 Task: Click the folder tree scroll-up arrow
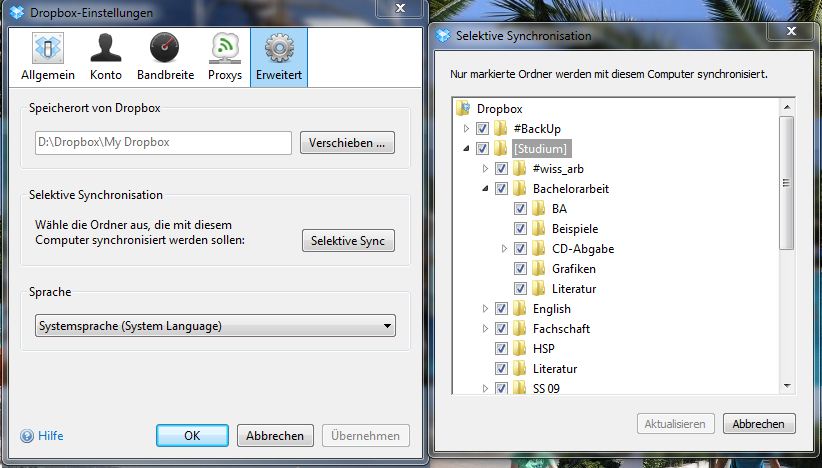click(x=786, y=107)
